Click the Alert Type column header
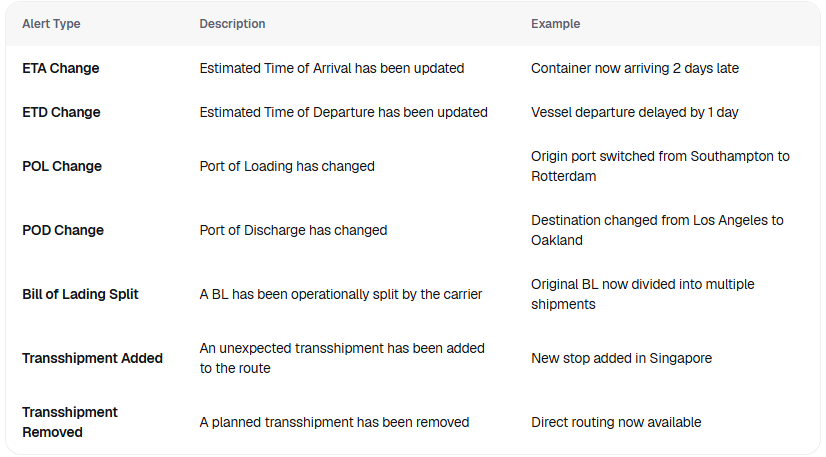 51,24
